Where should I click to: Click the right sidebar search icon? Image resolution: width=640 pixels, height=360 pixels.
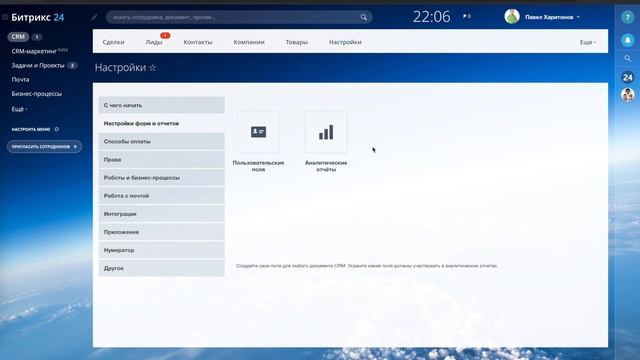click(627, 59)
